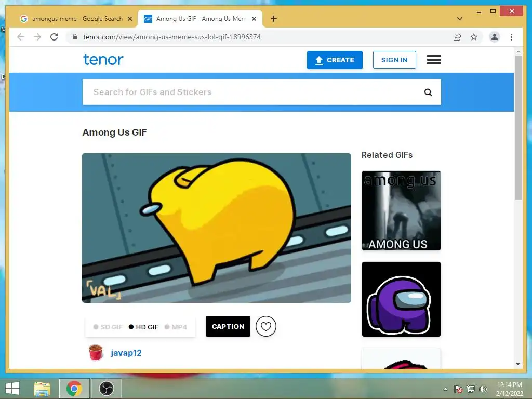
Task: Open the hamburger menu on Tenor
Action: pyautogui.click(x=434, y=60)
